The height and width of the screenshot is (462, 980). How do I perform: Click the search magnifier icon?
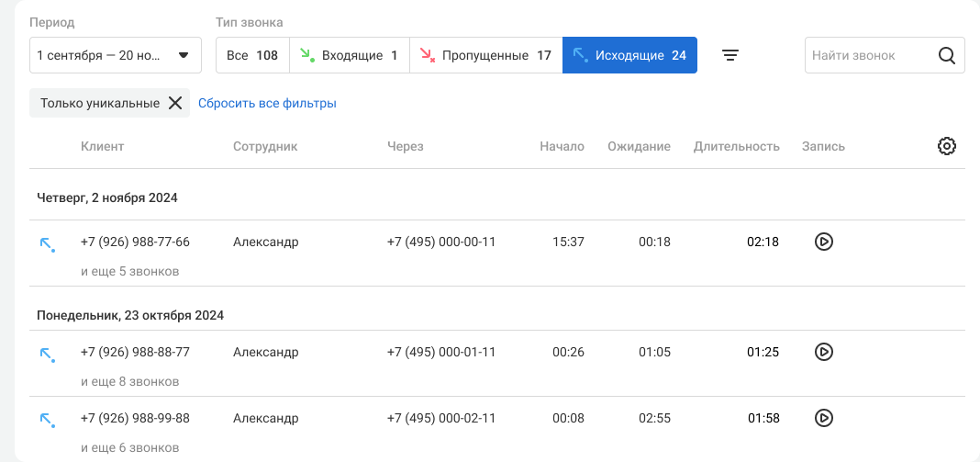947,55
